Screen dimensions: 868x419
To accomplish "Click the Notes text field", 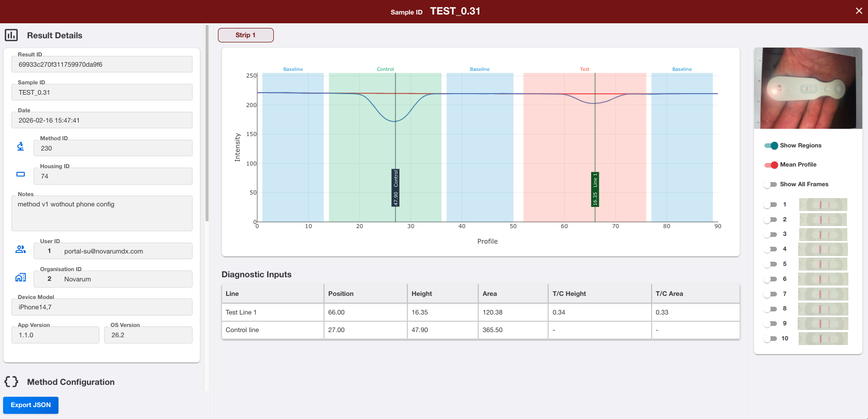I will [x=102, y=213].
